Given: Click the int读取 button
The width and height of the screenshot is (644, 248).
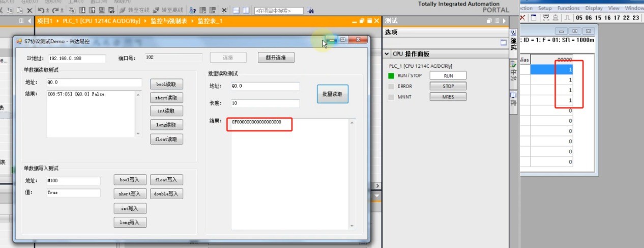Looking at the screenshot, I should coord(166,111).
